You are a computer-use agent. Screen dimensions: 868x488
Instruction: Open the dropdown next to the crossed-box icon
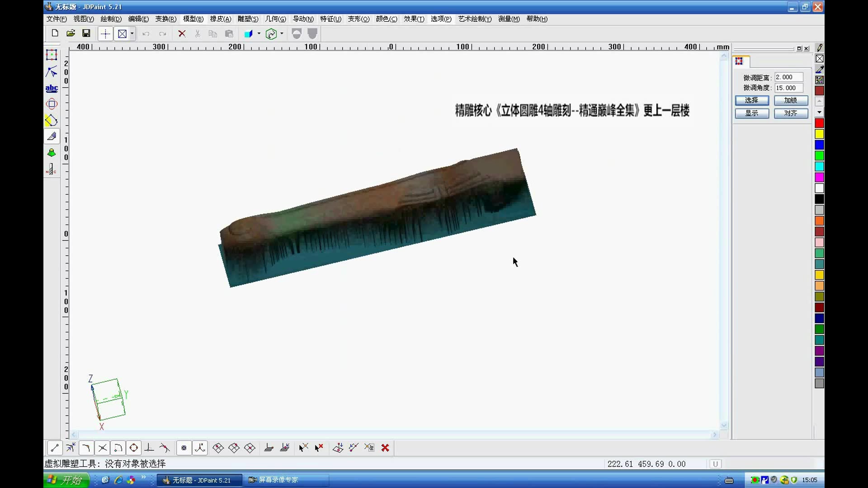(x=132, y=33)
